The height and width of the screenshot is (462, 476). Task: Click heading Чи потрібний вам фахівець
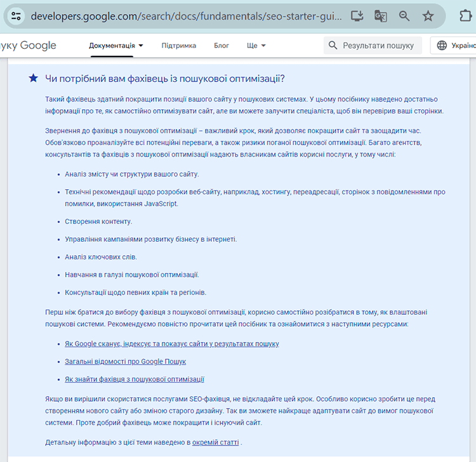click(x=165, y=79)
